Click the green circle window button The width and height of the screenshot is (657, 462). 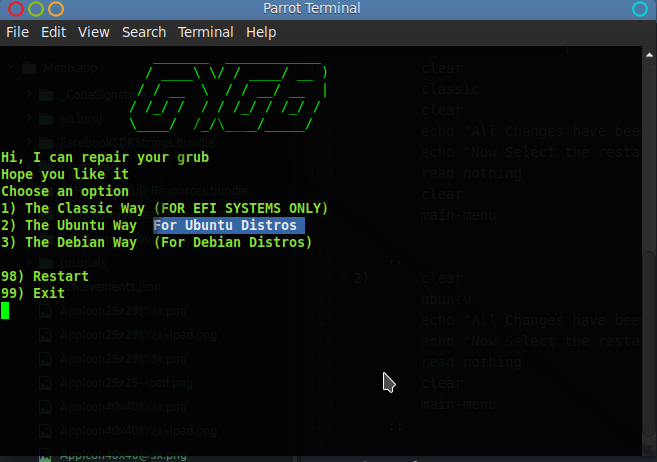[x=36, y=9]
